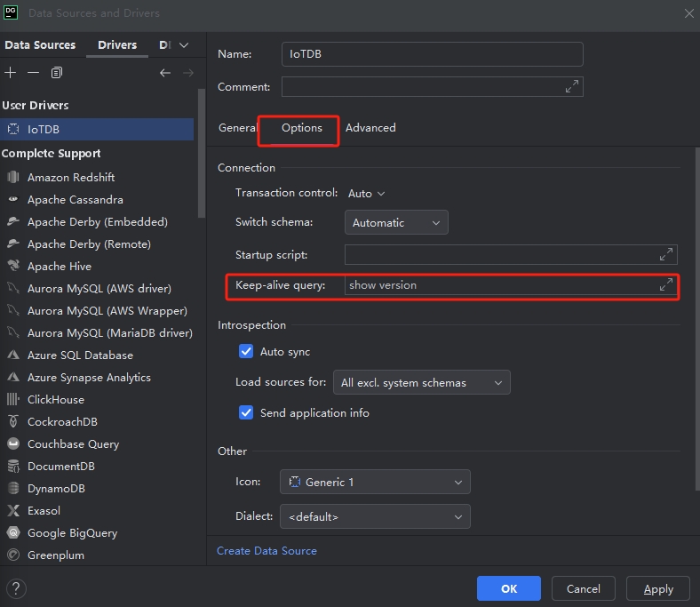Toggle the Auto sync checkbox
This screenshot has width=700, height=607.
[247, 352]
